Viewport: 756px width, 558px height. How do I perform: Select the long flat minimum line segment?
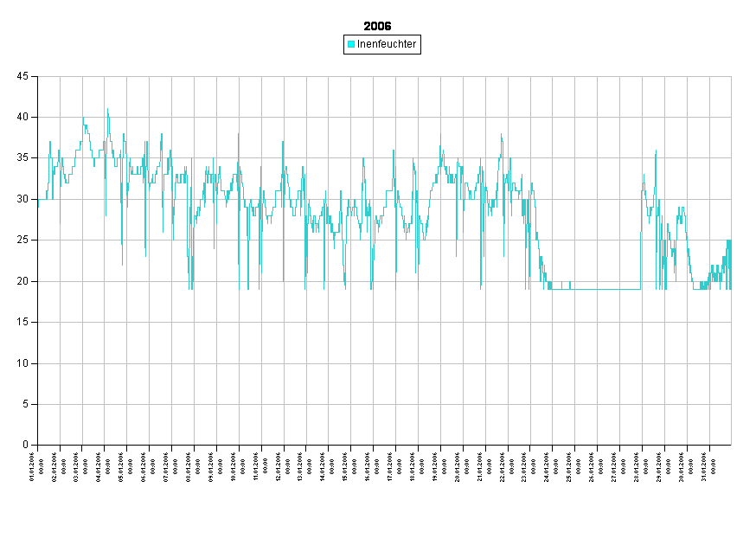point(597,289)
